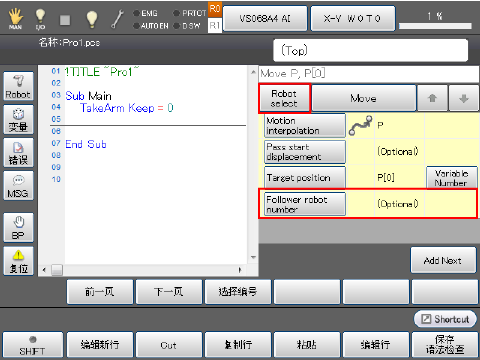Click the 粘贴 paste button
This screenshot has width=480, height=360.
[307, 345]
